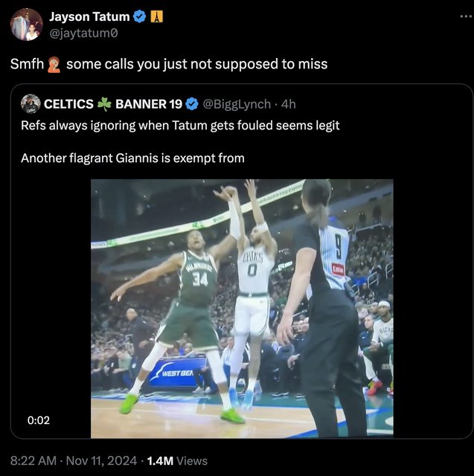This screenshot has height=476, width=474.
Task: Click the 8:22 AM Nov 11, 2024 timestamp
Action: pos(74,461)
